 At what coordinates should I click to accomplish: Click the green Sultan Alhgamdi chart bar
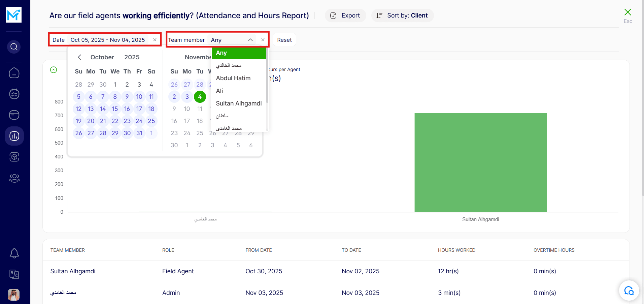(x=480, y=162)
